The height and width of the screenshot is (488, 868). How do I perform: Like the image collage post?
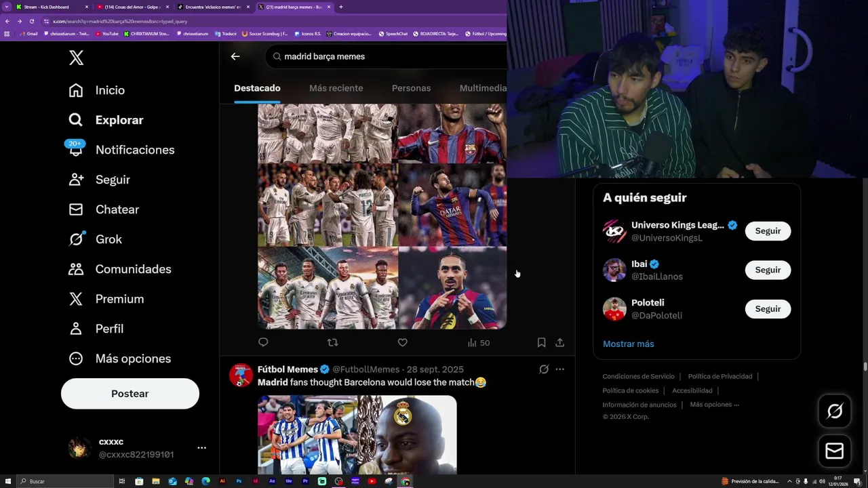pos(402,342)
